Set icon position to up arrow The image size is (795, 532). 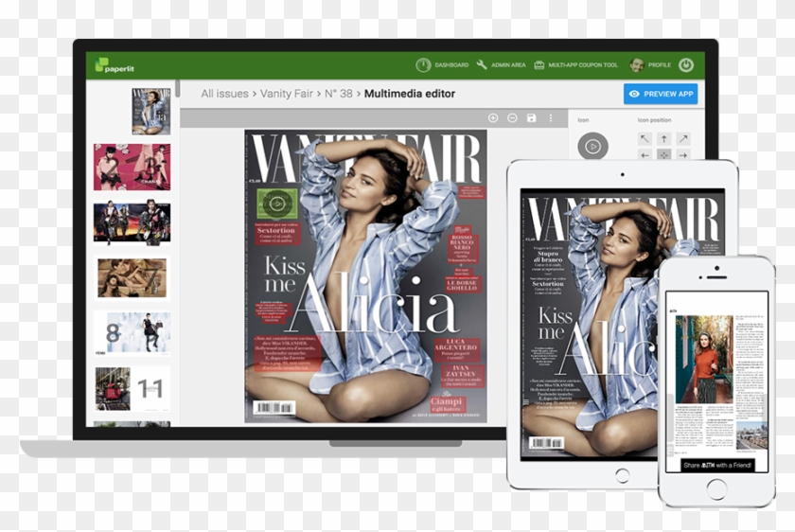(x=664, y=139)
